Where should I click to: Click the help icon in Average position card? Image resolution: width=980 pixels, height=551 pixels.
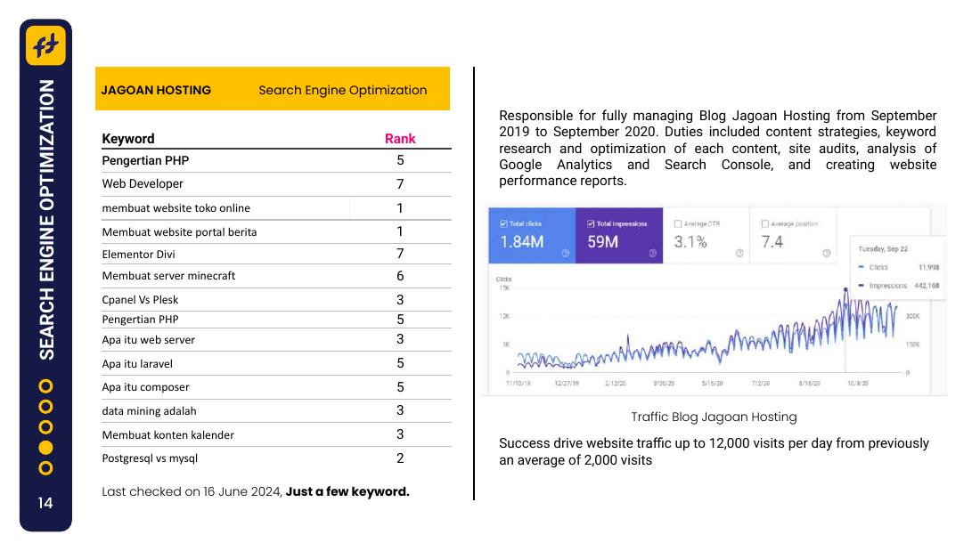click(826, 253)
